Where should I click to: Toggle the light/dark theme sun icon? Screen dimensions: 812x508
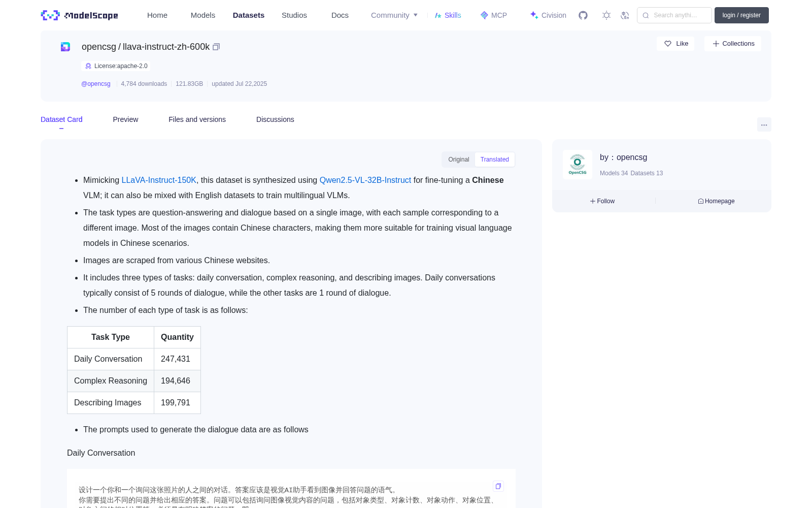click(x=606, y=15)
